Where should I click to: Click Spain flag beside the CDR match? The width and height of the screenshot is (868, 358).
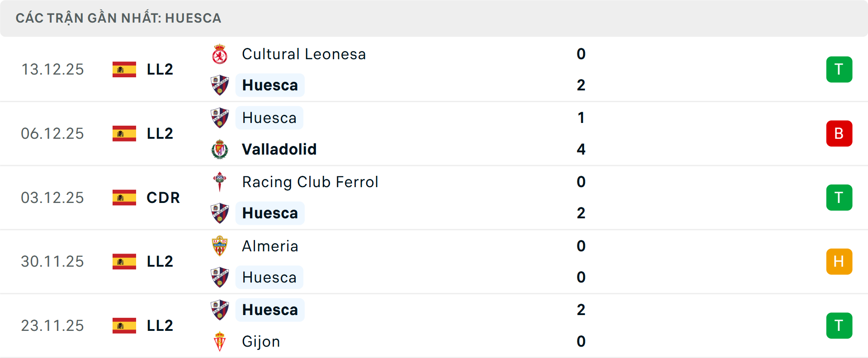click(124, 198)
